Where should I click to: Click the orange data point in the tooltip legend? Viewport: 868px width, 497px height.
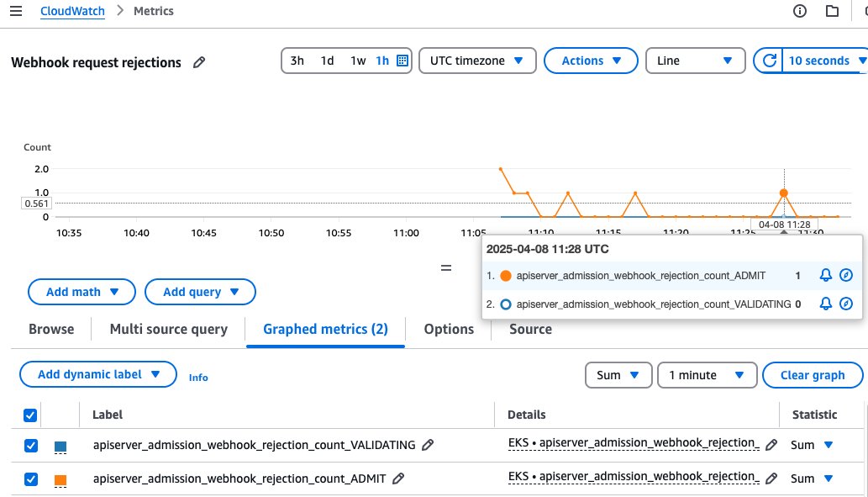point(504,275)
